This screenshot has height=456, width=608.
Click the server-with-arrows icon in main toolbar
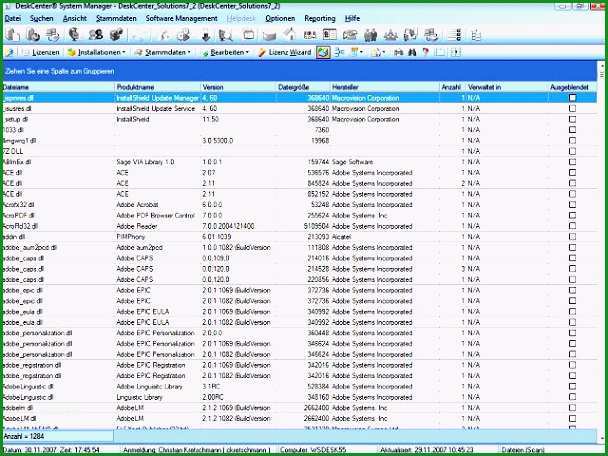click(x=52, y=35)
